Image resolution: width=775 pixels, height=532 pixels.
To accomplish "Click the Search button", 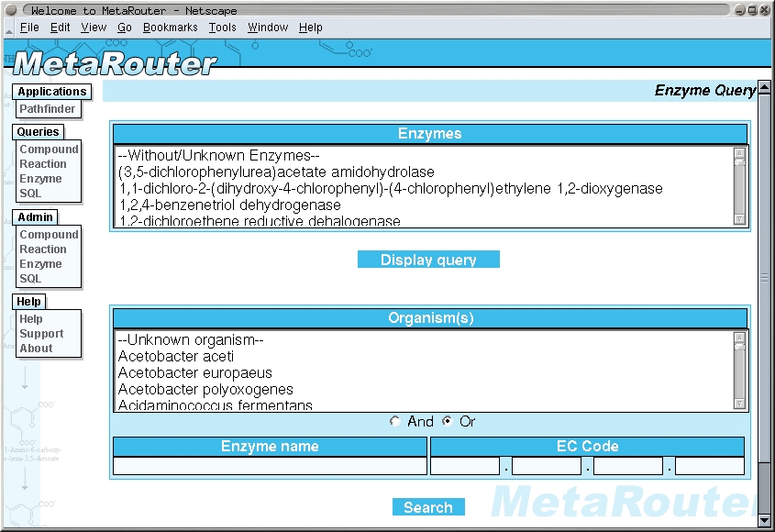I will (x=428, y=507).
